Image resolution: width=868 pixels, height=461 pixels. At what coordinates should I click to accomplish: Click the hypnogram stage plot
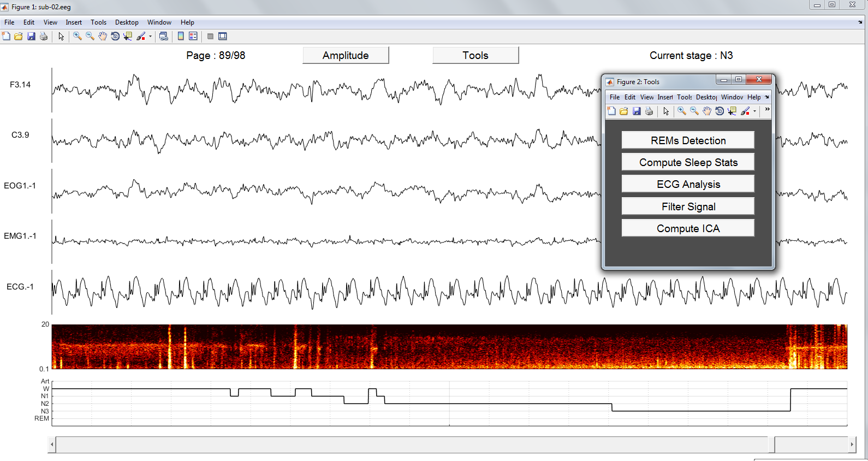pyautogui.click(x=449, y=404)
